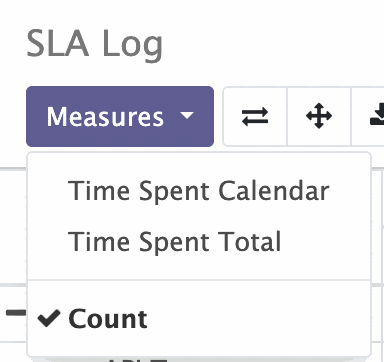Close the Measures dropdown menu
This screenshot has width=384, height=362.
coord(120,116)
